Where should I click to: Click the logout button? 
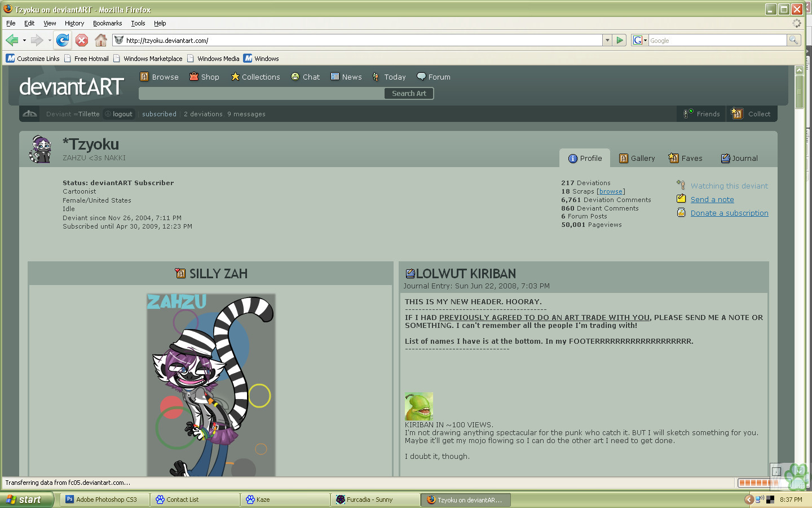click(119, 114)
